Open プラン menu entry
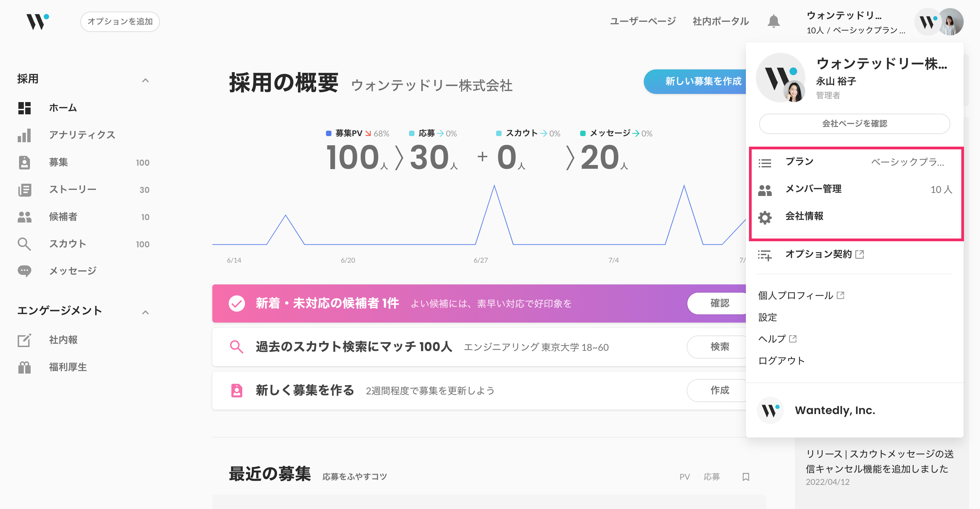Screen dimensions: 980x509 [855, 162]
